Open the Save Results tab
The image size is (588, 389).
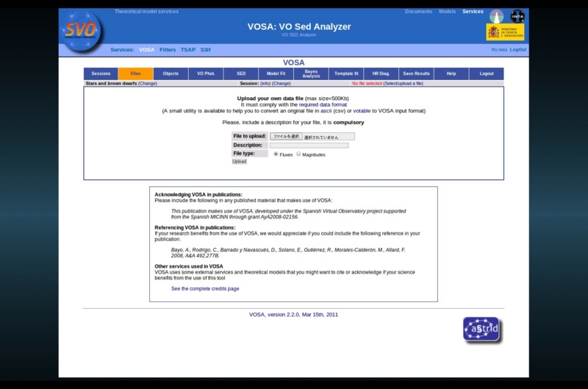click(x=416, y=74)
